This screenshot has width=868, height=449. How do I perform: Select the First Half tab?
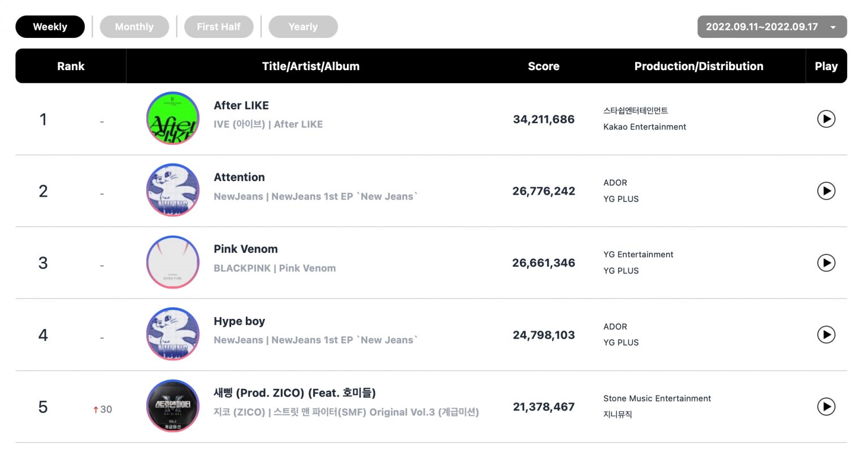tap(219, 26)
